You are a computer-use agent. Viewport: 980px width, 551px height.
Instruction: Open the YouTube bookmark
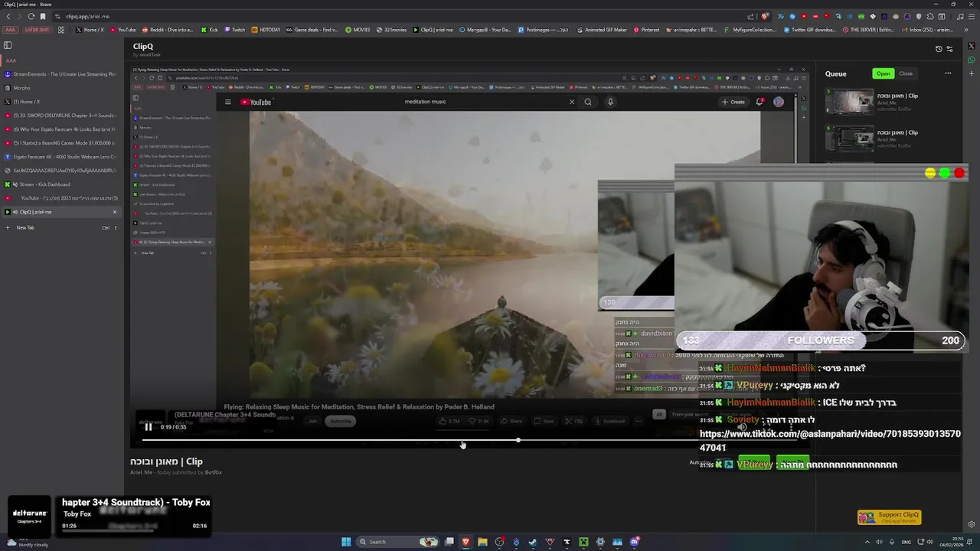click(122, 30)
